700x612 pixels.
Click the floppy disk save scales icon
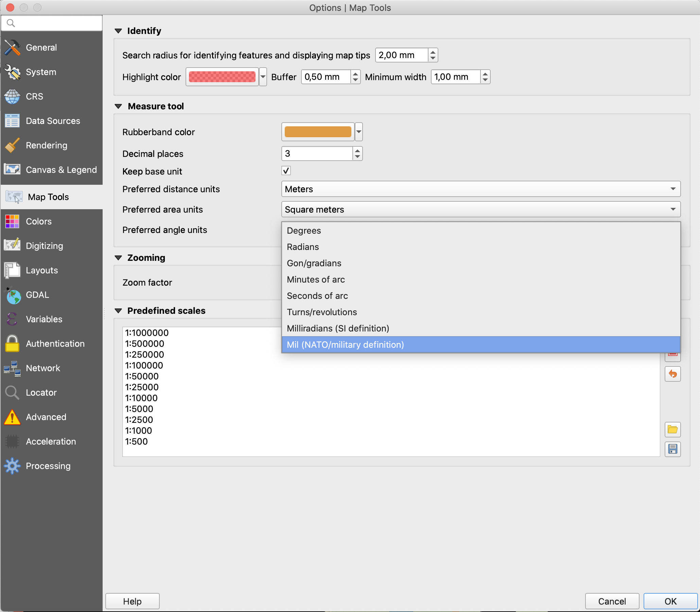(672, 449)
